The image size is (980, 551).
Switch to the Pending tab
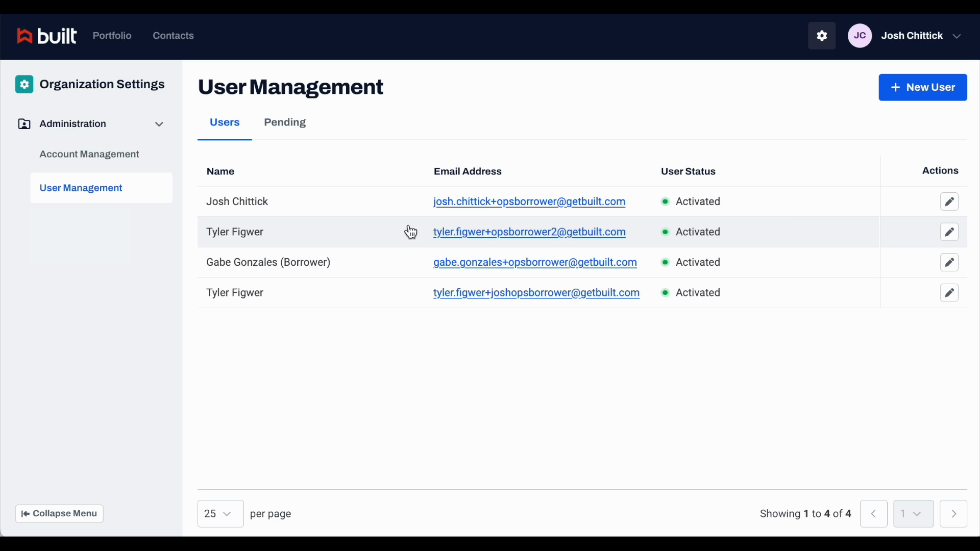click(285, 122)
